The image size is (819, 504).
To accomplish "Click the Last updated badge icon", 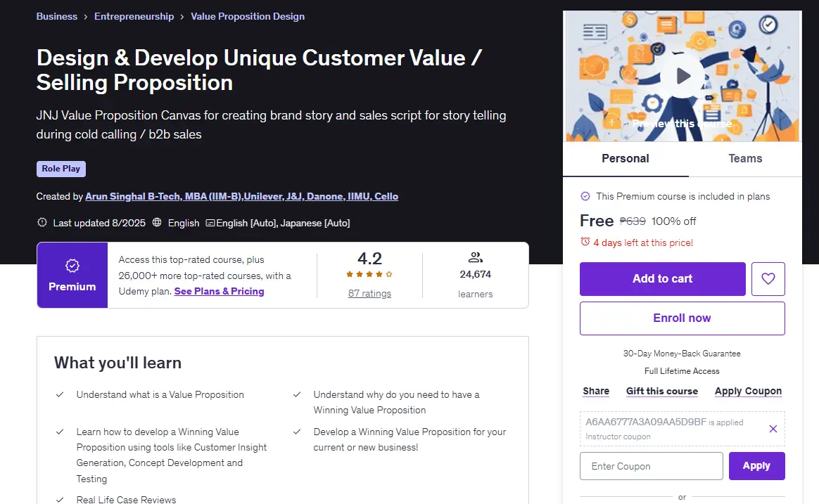I will 42,222.
